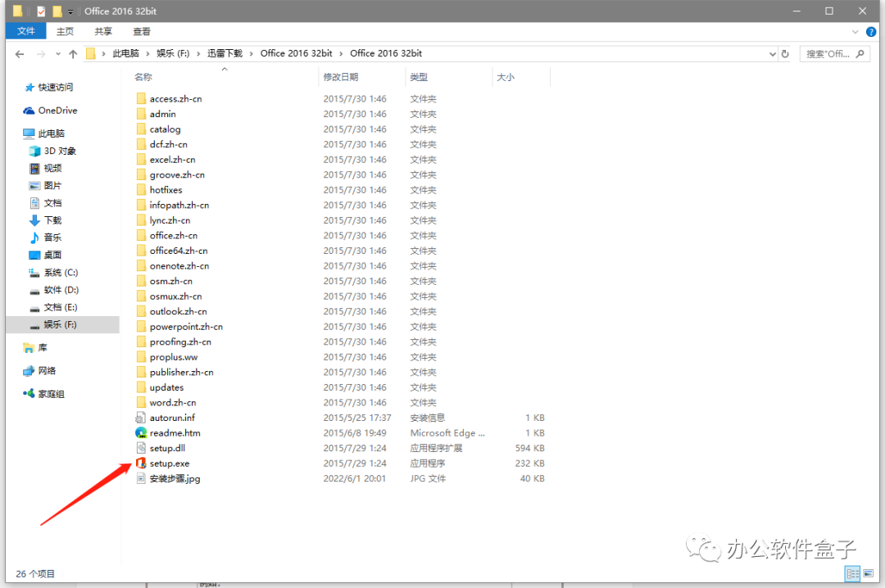The image size is (885, 588).
Task: Click the new folder quick access icon
Action: [x=57, y=11]
